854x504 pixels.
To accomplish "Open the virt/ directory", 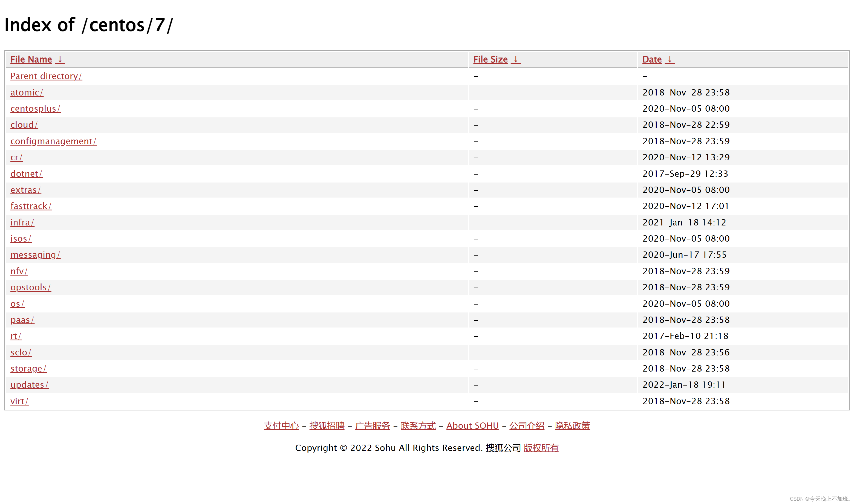I will point(19,401).
